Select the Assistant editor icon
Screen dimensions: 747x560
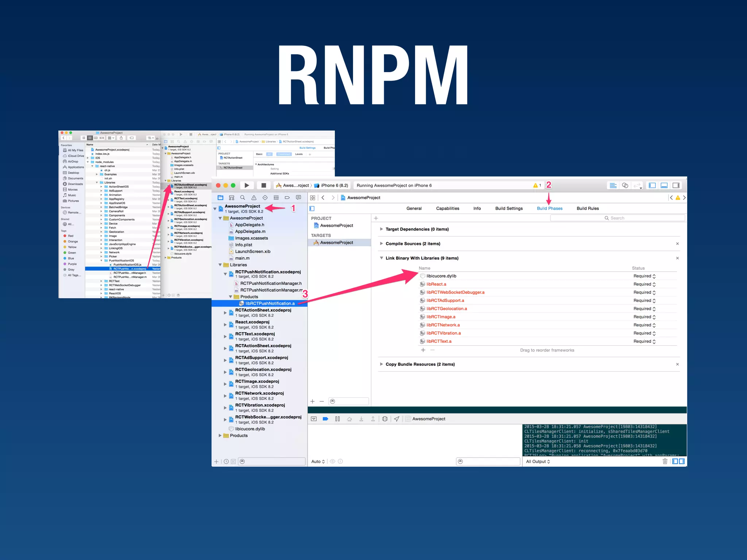pos(625,185)
